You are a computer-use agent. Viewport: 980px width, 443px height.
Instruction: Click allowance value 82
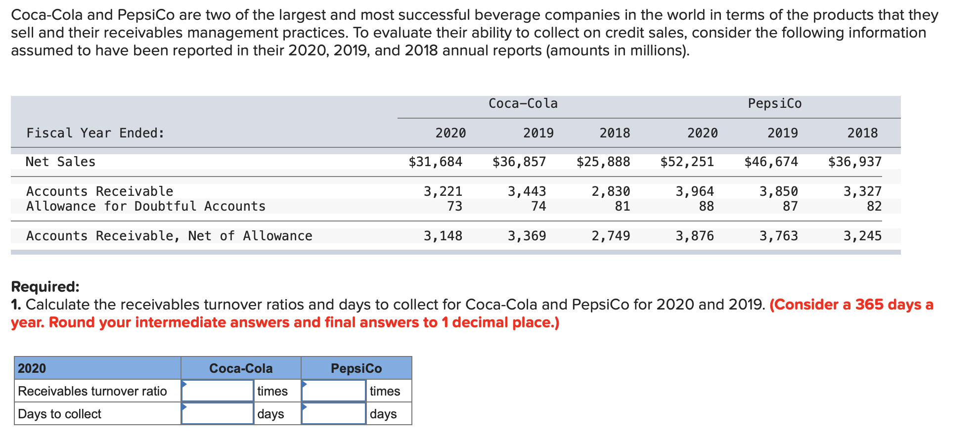875,206
